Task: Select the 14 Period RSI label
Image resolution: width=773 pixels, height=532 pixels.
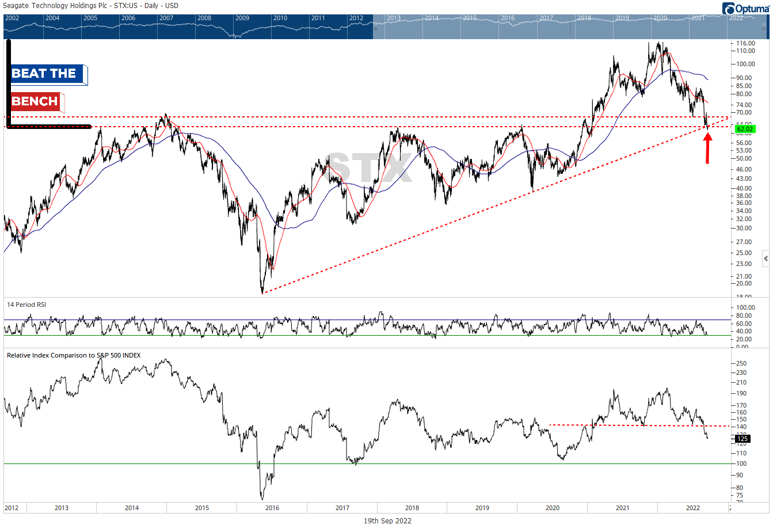Action: [26, 305]
